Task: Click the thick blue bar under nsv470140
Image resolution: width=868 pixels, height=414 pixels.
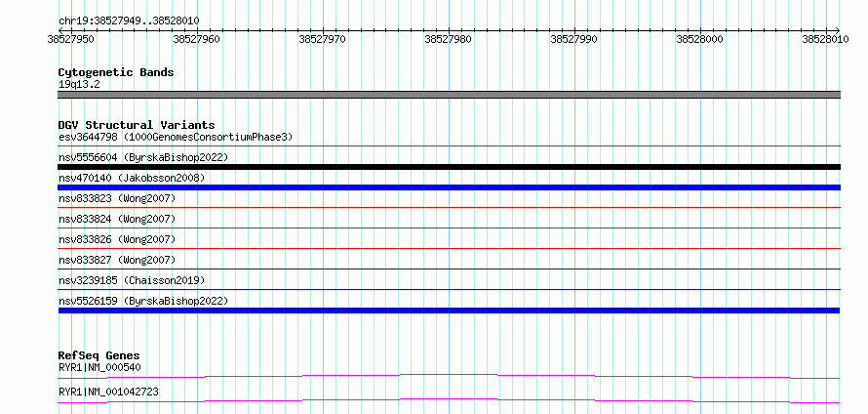Action: tap(449, 187)
